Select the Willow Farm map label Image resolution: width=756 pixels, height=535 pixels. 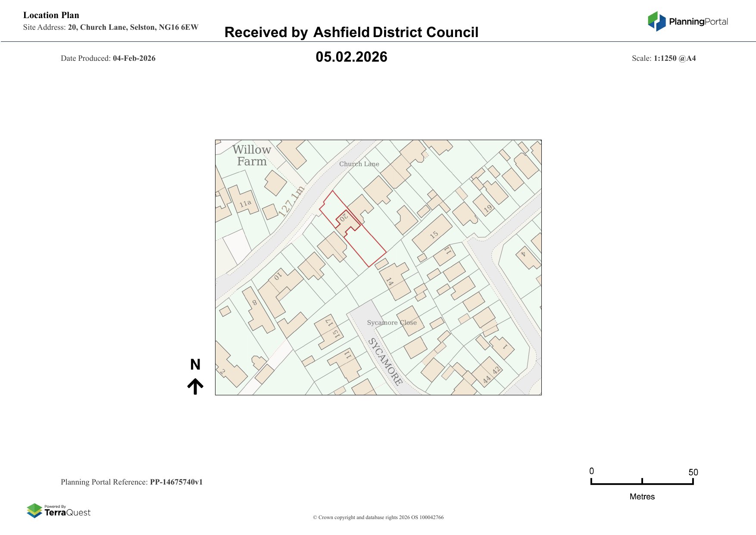click(x=252, y=156)
